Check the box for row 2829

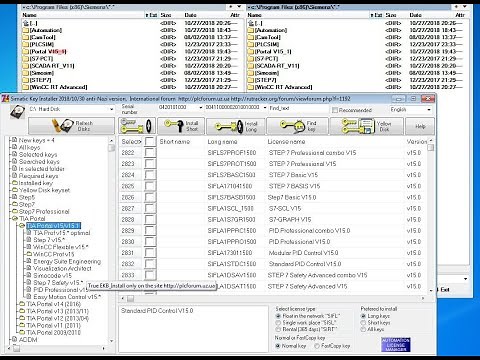150,231
